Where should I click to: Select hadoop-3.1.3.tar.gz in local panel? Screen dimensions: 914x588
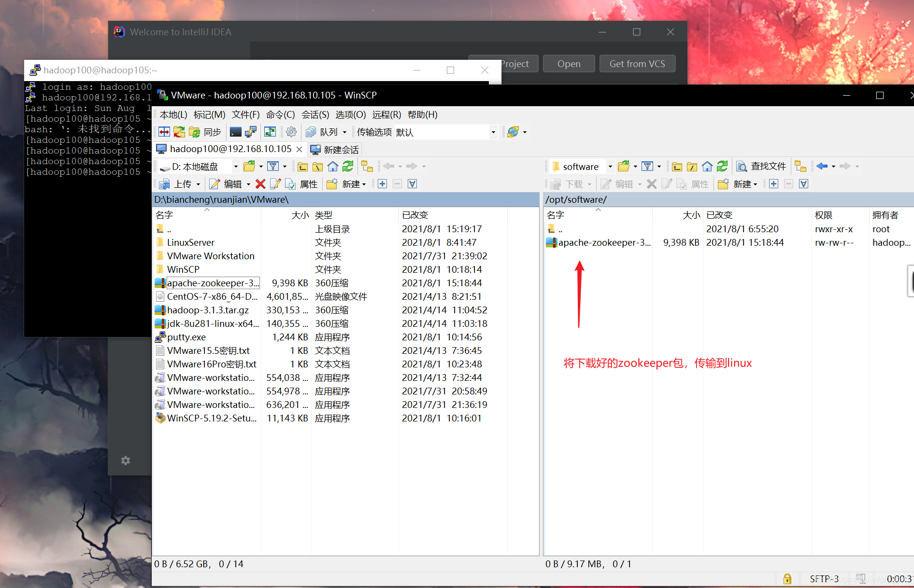[x=208, y=310]
